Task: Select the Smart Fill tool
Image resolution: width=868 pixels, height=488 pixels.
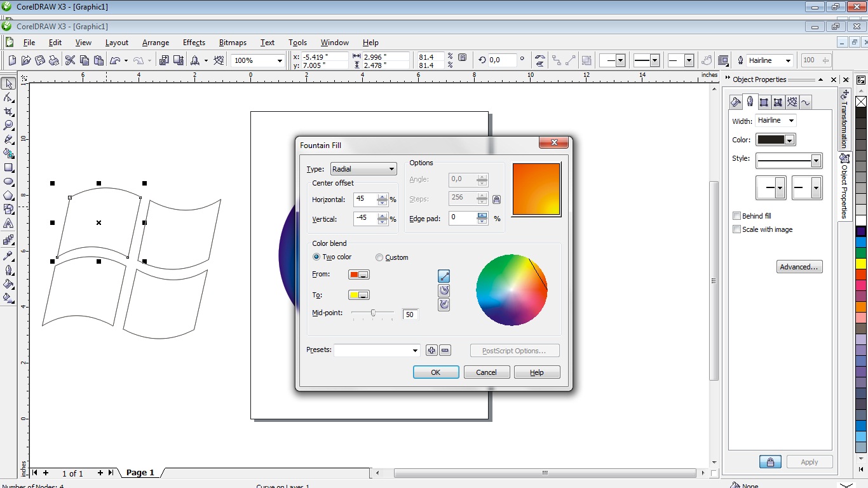Action: tap(8, 153)
